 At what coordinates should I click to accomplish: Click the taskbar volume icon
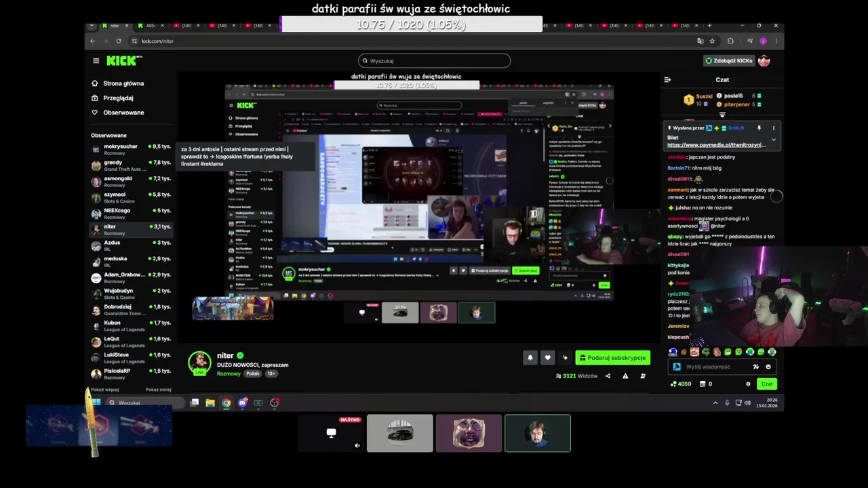coord(747,403)
